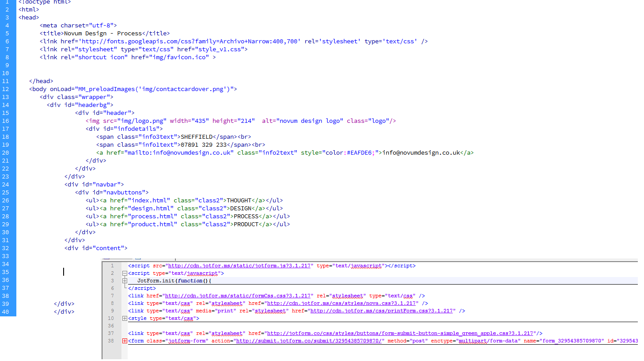
Task: Expand the red form fold marker
Action: click(x=125, y=341)
